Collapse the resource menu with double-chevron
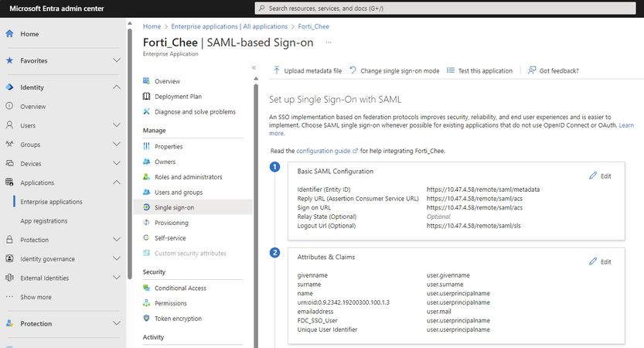Viewport: 644px width, 348px height. (x=254, y=68)
